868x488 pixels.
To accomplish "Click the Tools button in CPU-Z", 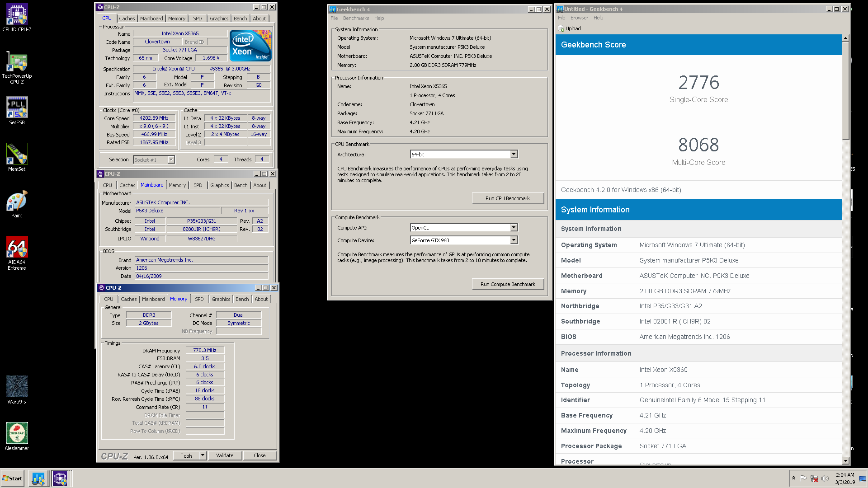I will [x=186, y=455].
